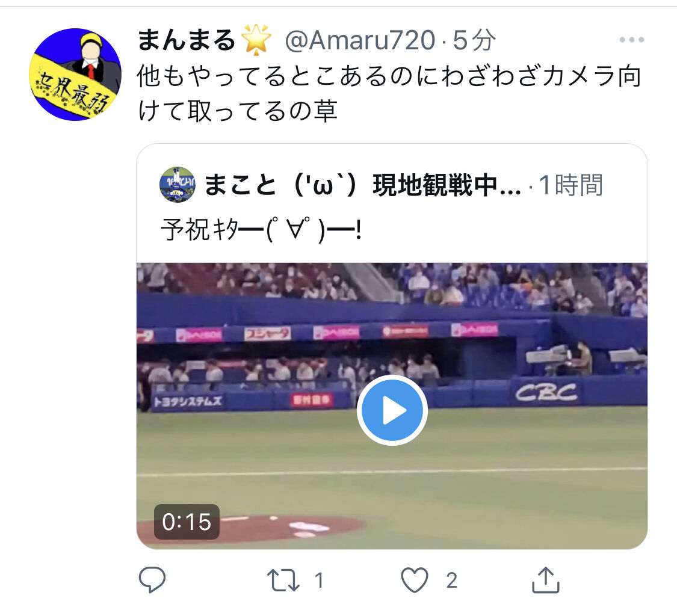
Task: Click the @Amaru720 handle
Action: pyautogui.click(x=360, y=40)
